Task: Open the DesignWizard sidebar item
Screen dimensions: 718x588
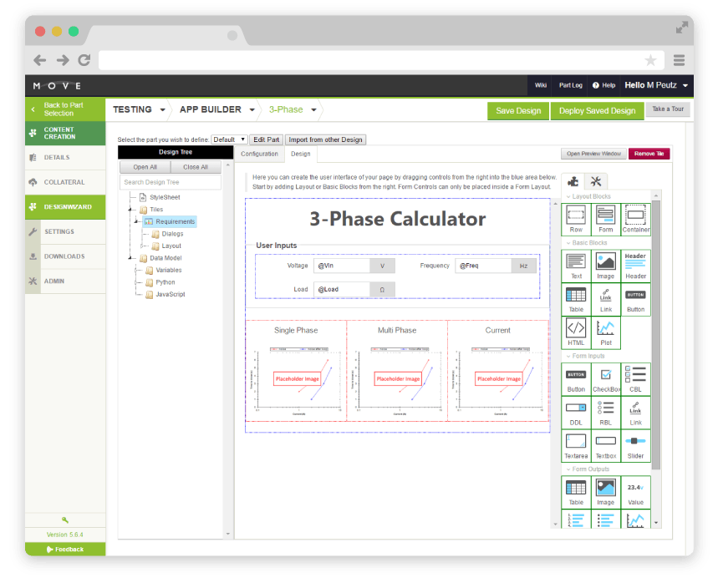Action: click(65, 207)
